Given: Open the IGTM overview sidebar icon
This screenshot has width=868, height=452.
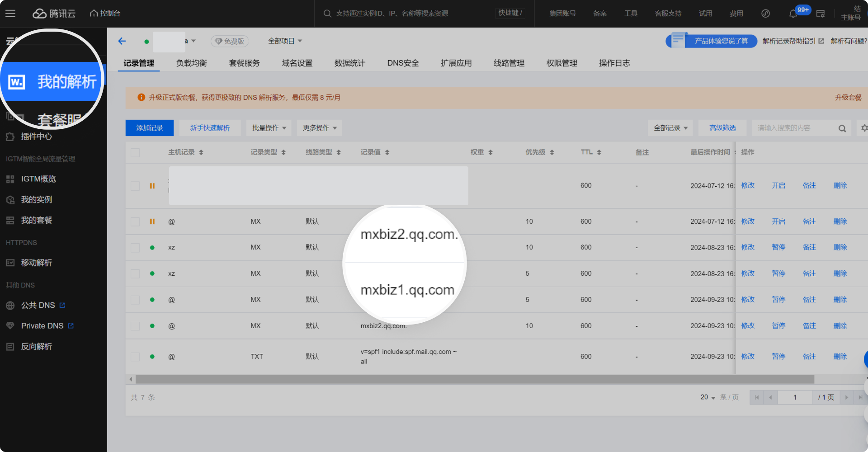Looking at the screenshot, I should pos(10,179).
